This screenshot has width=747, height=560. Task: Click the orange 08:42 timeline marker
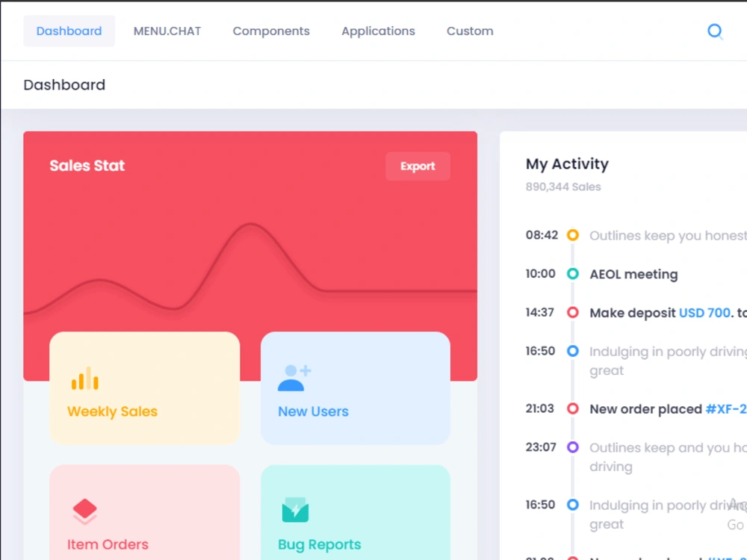pyautogui.click(x=573, y=234)
